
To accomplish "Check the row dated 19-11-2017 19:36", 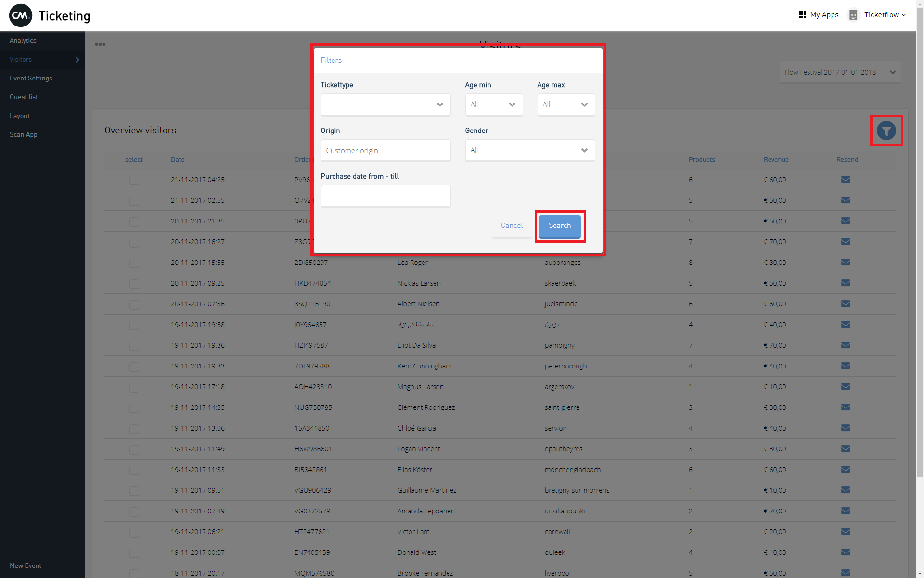I will [x=134, y=346].
